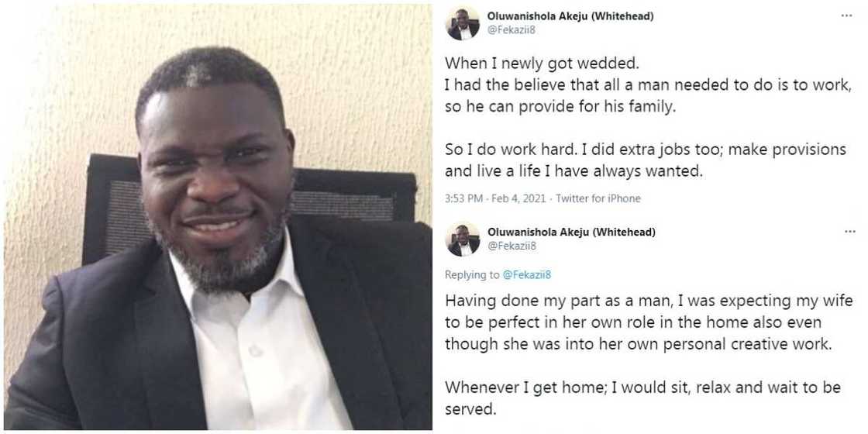Click the 'So I do work hard' paragraph
Image resolution: width=868 pixels, height=434 pixels.
point(645,159)
